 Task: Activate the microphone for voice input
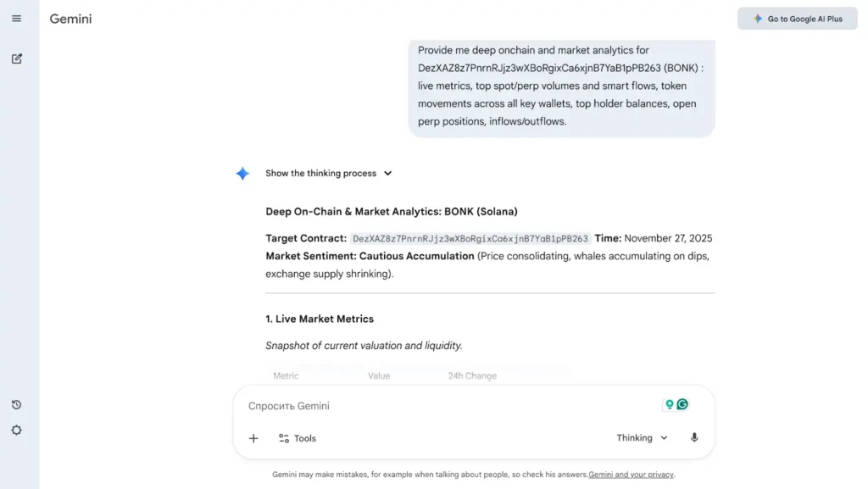(694, 438)
